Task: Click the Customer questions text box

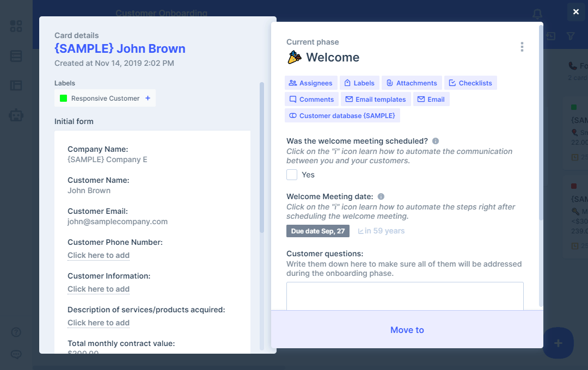Action: [x=405, y=296]
